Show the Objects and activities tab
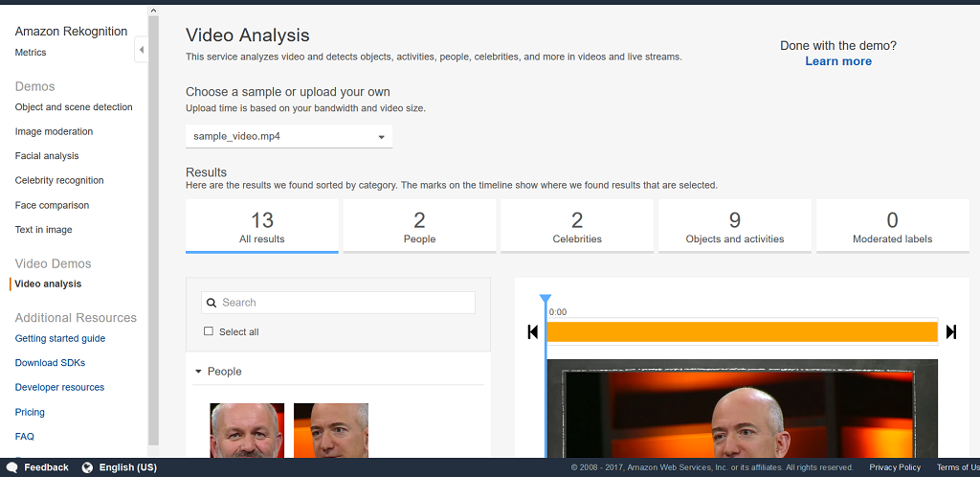Viewport: 980px width, 477px height. [734, 226]
